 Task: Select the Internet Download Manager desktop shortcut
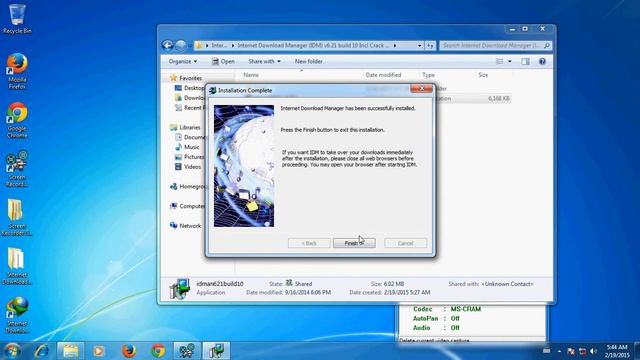[17, 315]
